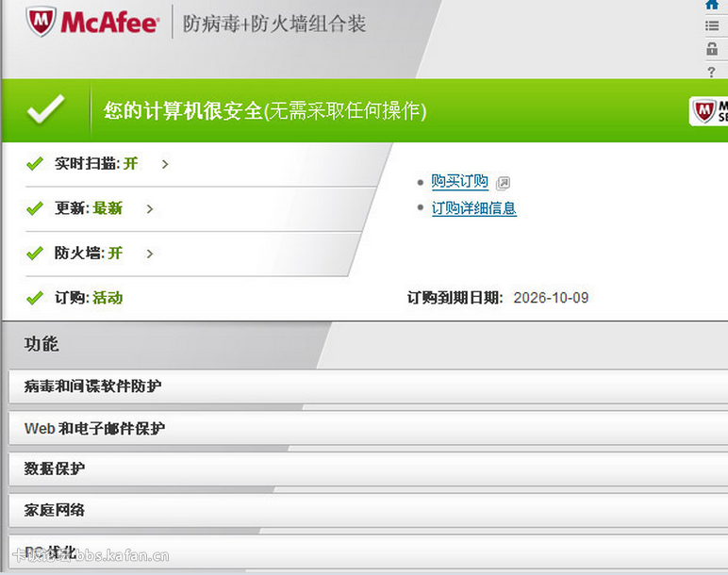
Task: Click the large white security status checkmark
Action: click(44, 110)
